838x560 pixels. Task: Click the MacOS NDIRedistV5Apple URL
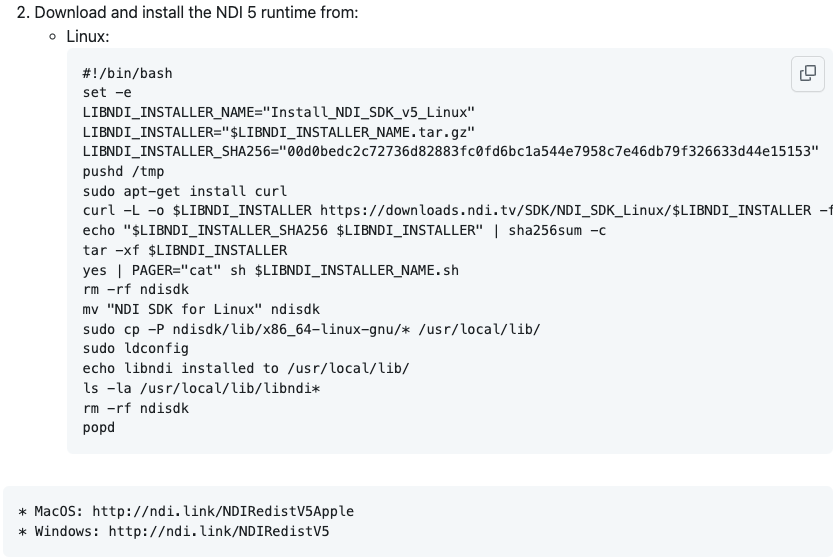point(223,511)
